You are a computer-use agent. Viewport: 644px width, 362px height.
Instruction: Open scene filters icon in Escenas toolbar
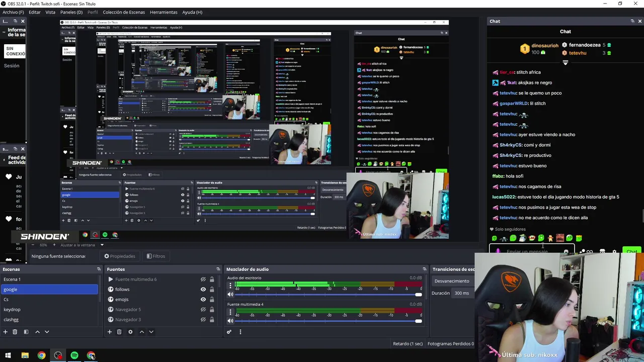click(x=26, y=332)
